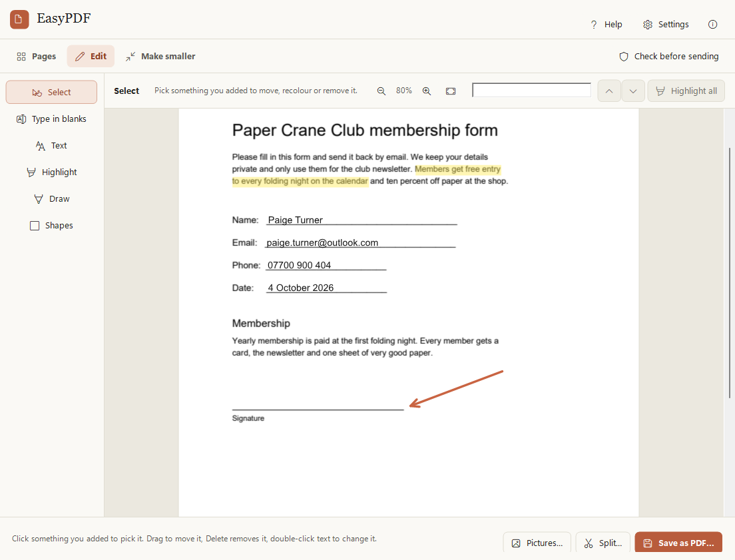Click the vertical document scrollbar
The width and height of the screenshot is (735, 560).
[x=730, y=273]
